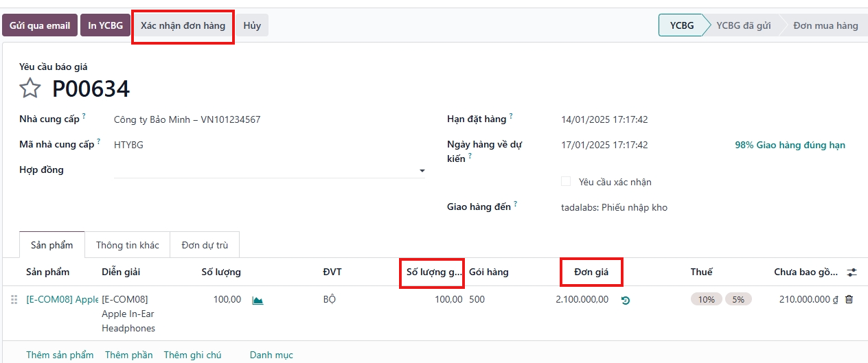Open the [E-COM08] Apple product link
868x363 pixels.
click(62, 299)
